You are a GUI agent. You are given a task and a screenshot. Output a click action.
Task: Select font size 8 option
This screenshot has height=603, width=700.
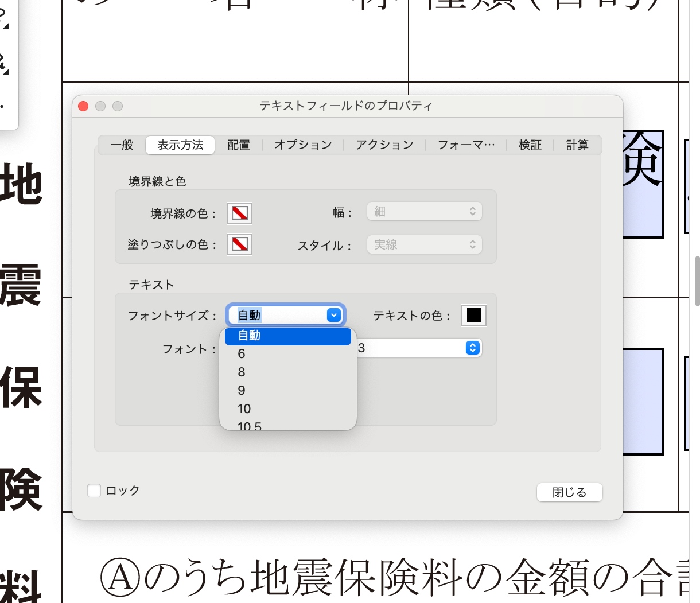[242, 372]
